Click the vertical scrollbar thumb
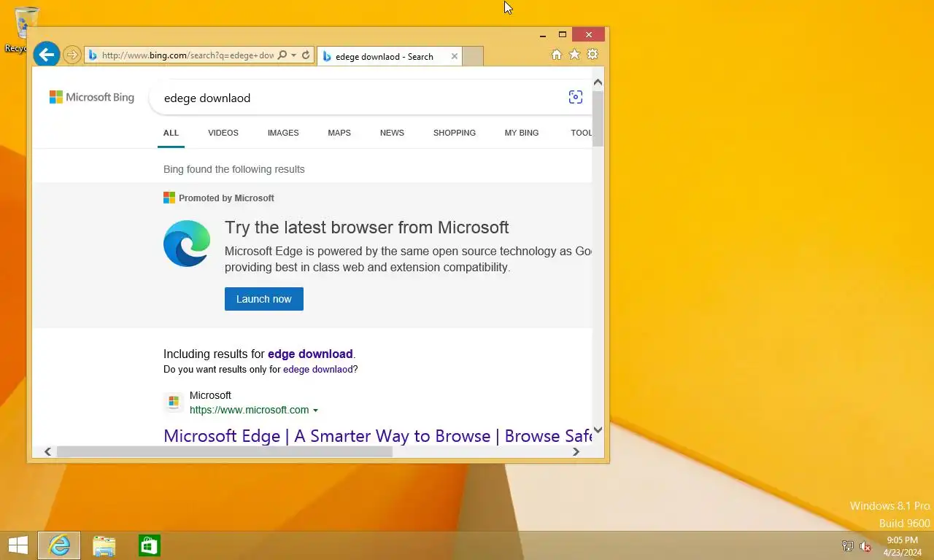The image size is (934, 560). click(598, 118)
